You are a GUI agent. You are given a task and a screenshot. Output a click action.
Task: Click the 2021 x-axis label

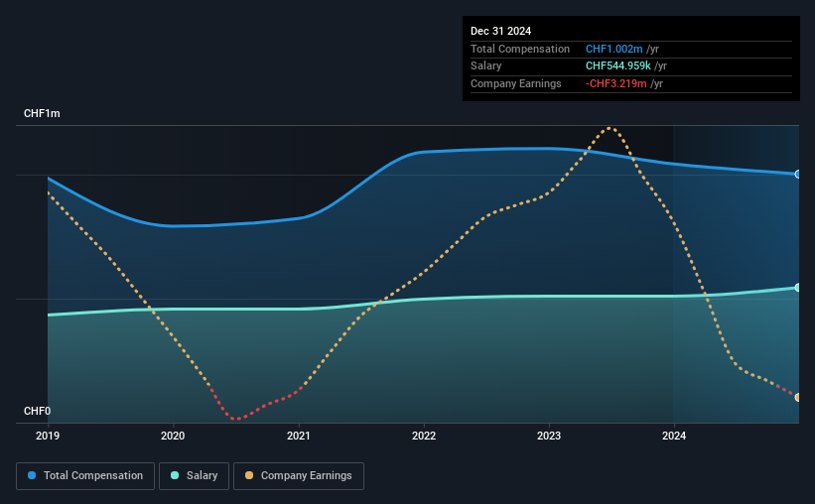click(x=299, y=436)
